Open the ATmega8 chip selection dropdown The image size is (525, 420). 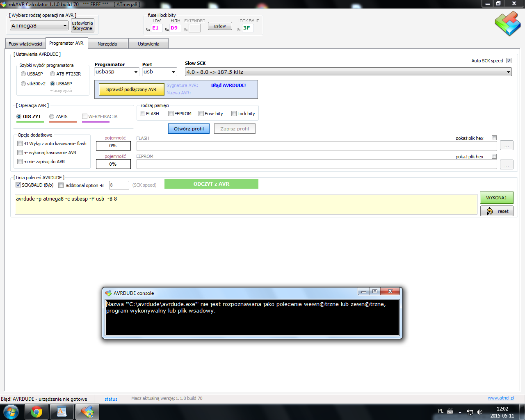click(39, 26)
